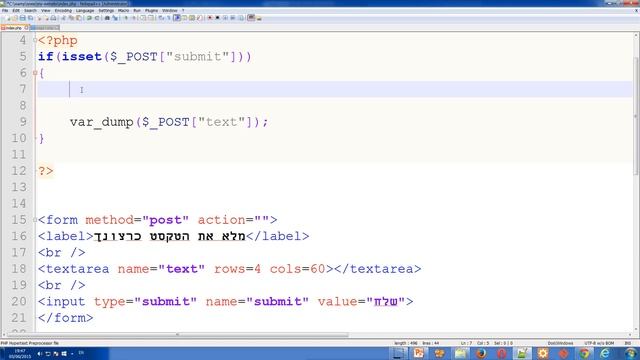Click the Paste toolbar icon
The image size is (640, 360).
pyautogui.click(x=78, y=18)
